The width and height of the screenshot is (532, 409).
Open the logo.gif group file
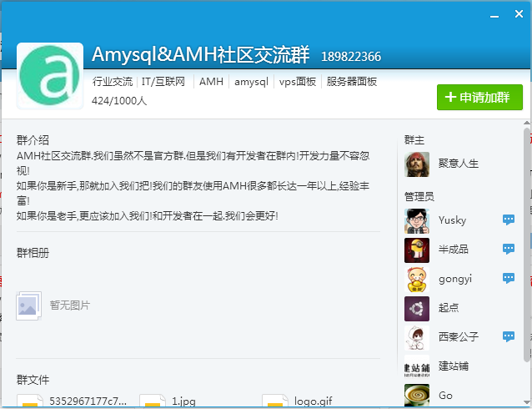click(313, 401)
